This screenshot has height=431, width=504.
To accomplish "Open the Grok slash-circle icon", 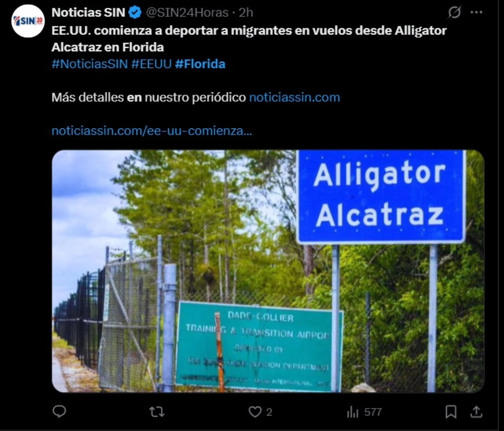I will [x=454, y=13].
